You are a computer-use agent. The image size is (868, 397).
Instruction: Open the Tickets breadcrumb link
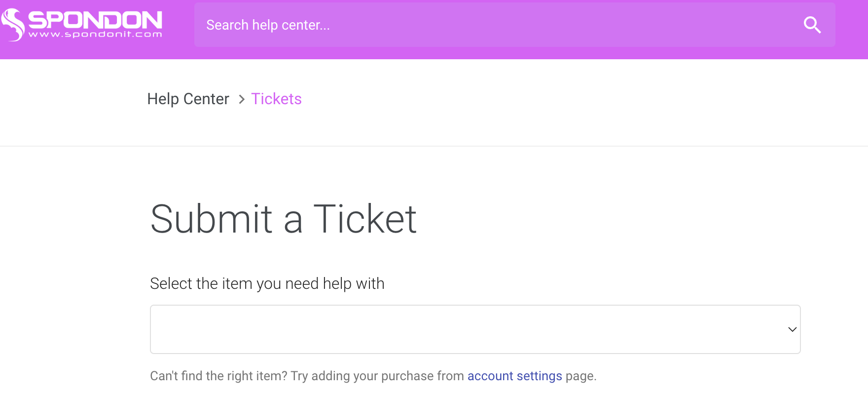(x=276, y=99)
